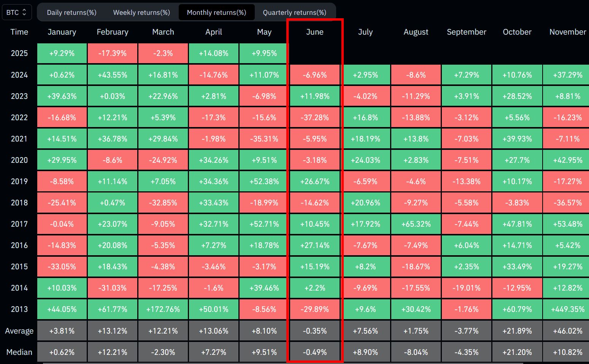Screen dimensions: 589x364
Task: Click the Average row label
Action: (19, 331)
